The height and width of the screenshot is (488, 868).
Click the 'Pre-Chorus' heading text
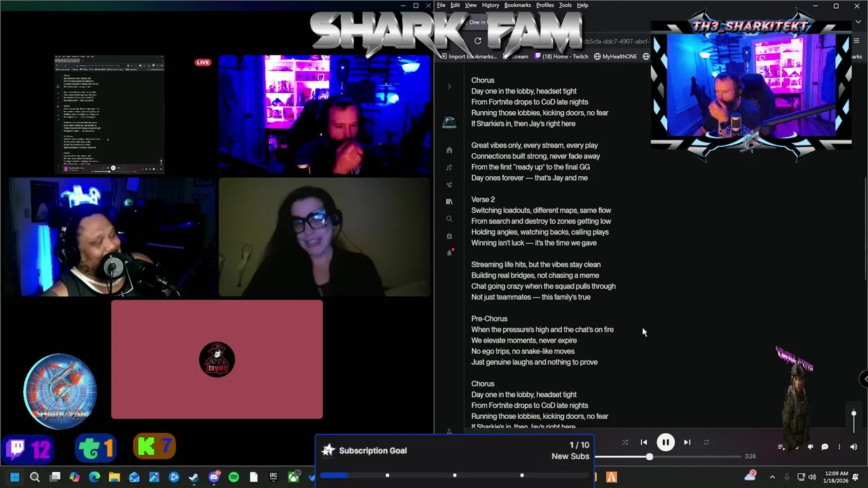pos(489,319)
